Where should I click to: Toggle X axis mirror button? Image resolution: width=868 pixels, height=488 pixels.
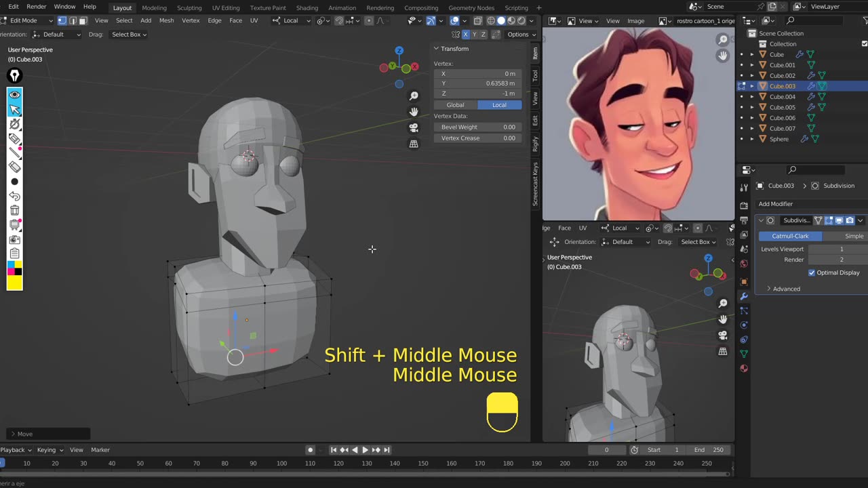click(x=465, y=35)
